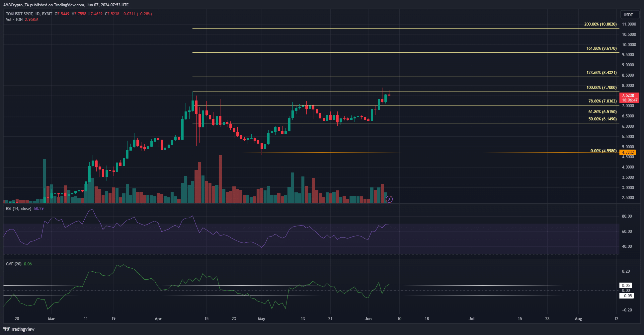Click the Vol · TON indicator label
Viewport: 644px width, 335px height.
[14, 20]
